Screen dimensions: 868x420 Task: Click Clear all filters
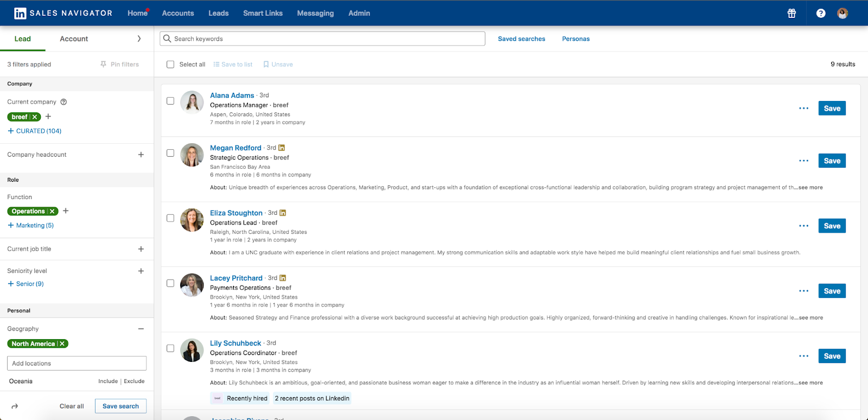click(72, 406)
